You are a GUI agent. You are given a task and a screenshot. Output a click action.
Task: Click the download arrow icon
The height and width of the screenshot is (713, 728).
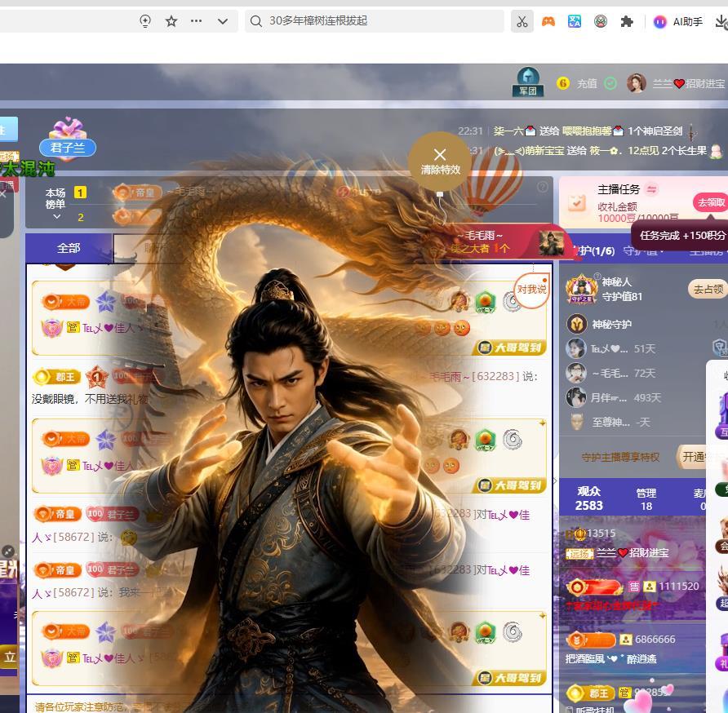click(x=721, y=21)
